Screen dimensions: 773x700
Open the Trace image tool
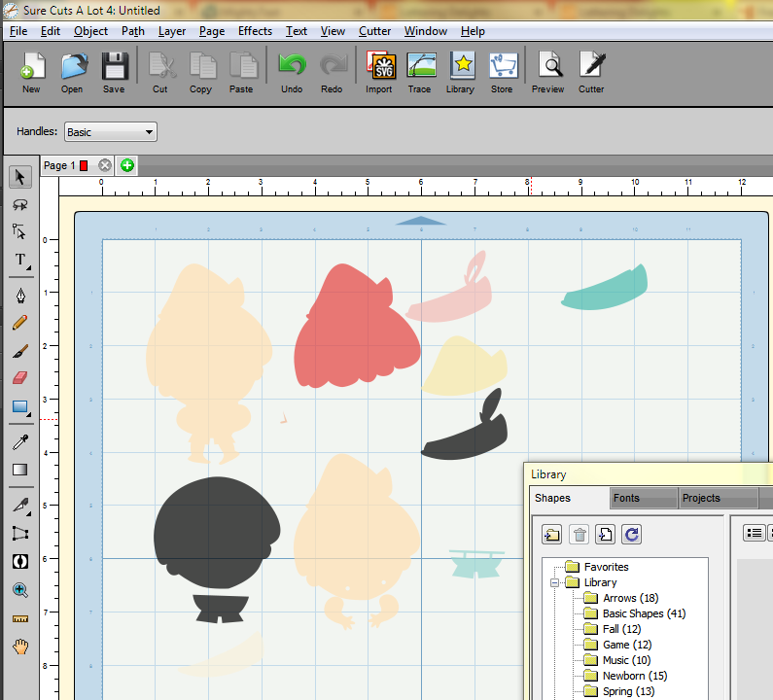(419, 73)
